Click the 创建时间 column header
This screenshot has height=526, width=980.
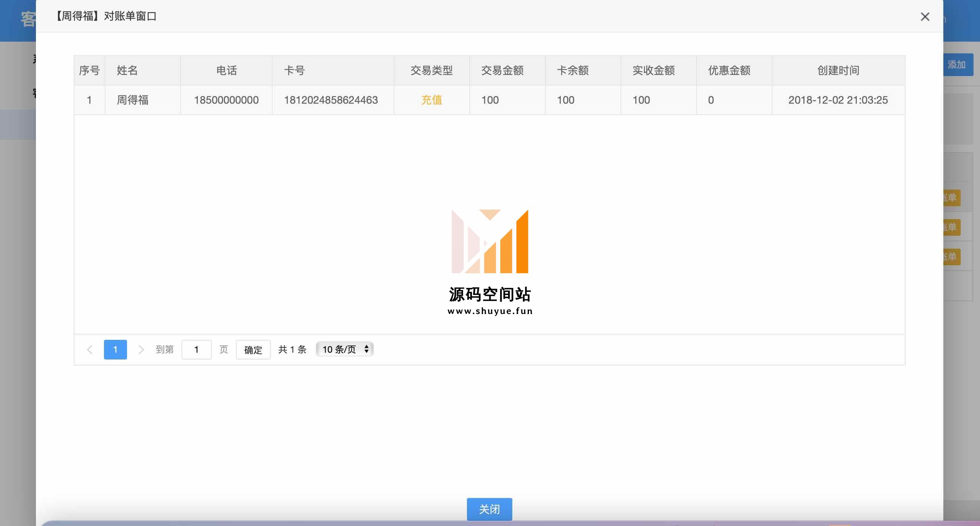click(x=839, y=70)
